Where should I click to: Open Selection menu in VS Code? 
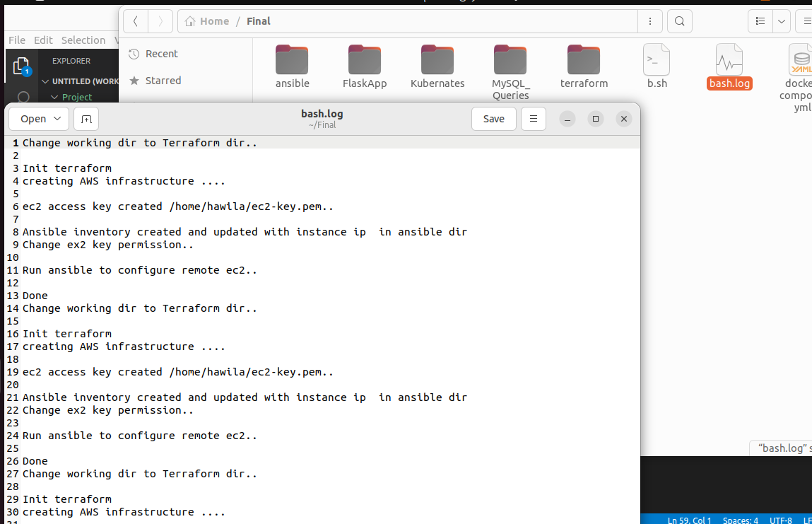click(x=83, y=40)
